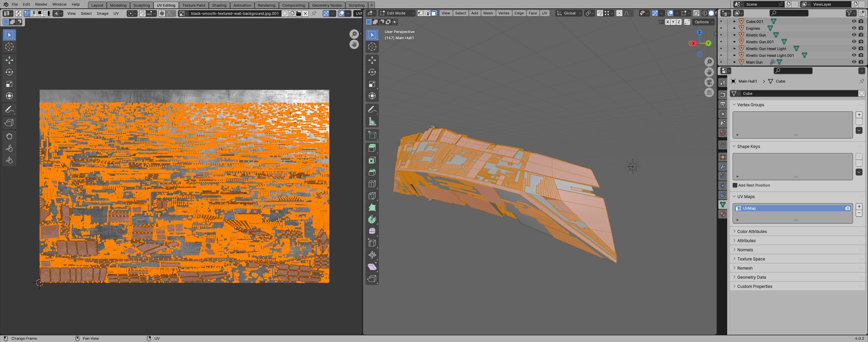The image size is (868, 342).
Task: Select the Grab tool in UV editor
Action: (x=9, y=136)
